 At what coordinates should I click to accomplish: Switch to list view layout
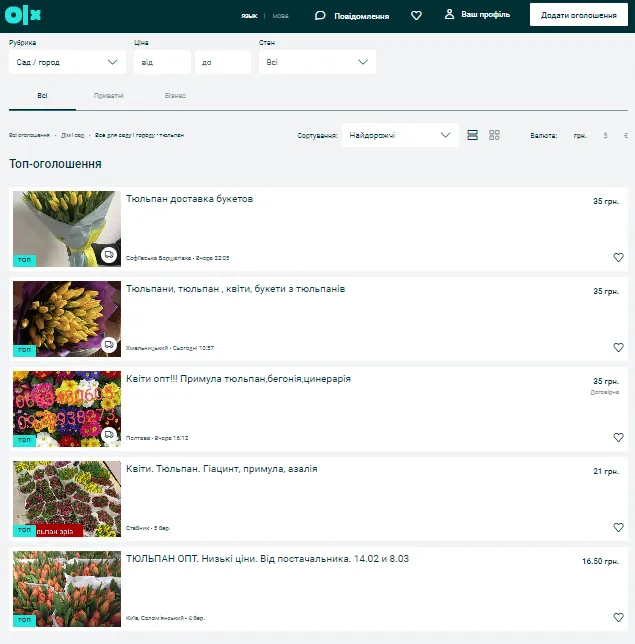click(473, 135)
